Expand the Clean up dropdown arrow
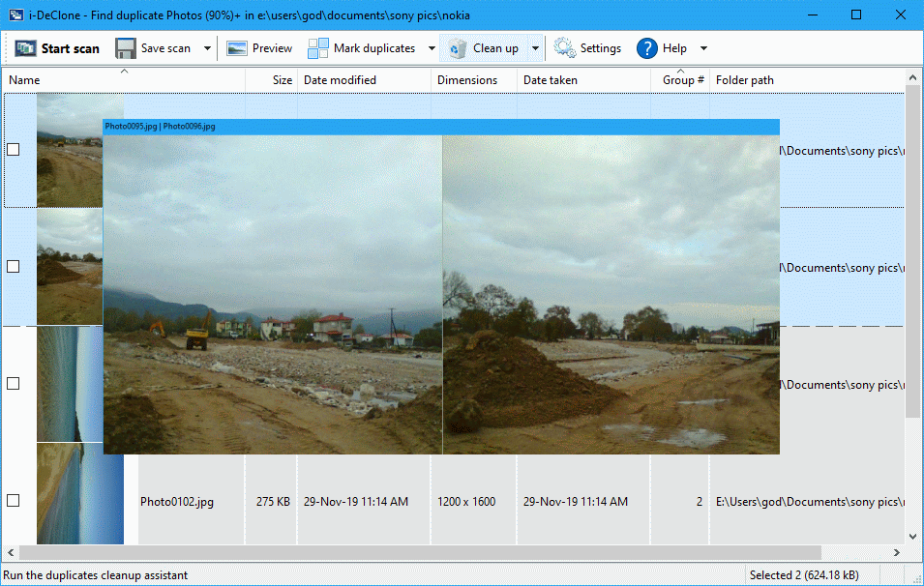The height and width of the screenshot is (586, 924). coord(535,48)
